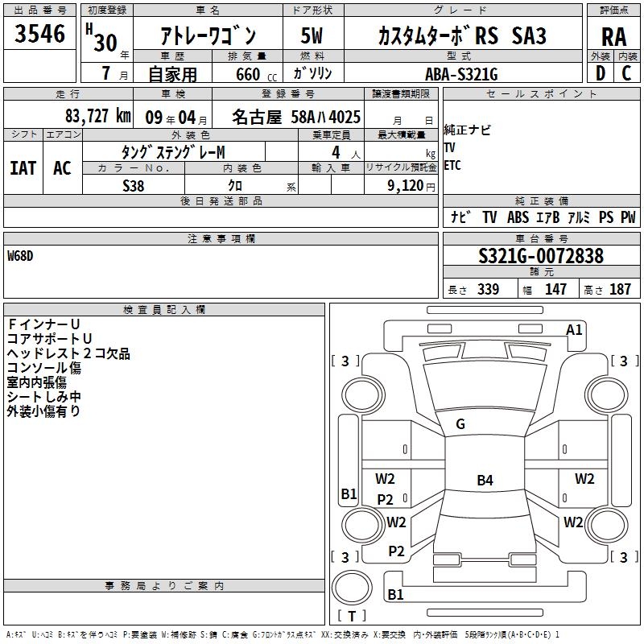
Task: Select the fuel type ガソリン
Action: click(x=312, y=73)
